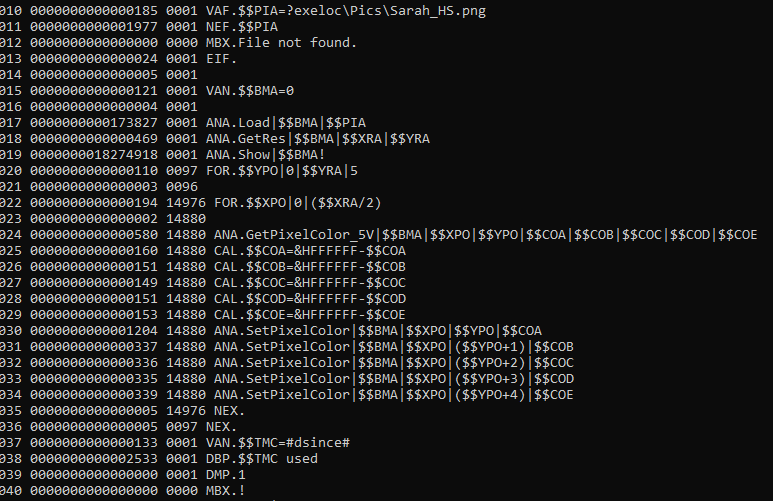Screen dimensions: 773x501
Task: Click the CAL.$$COA calculation line
Action: click(310, 250)
